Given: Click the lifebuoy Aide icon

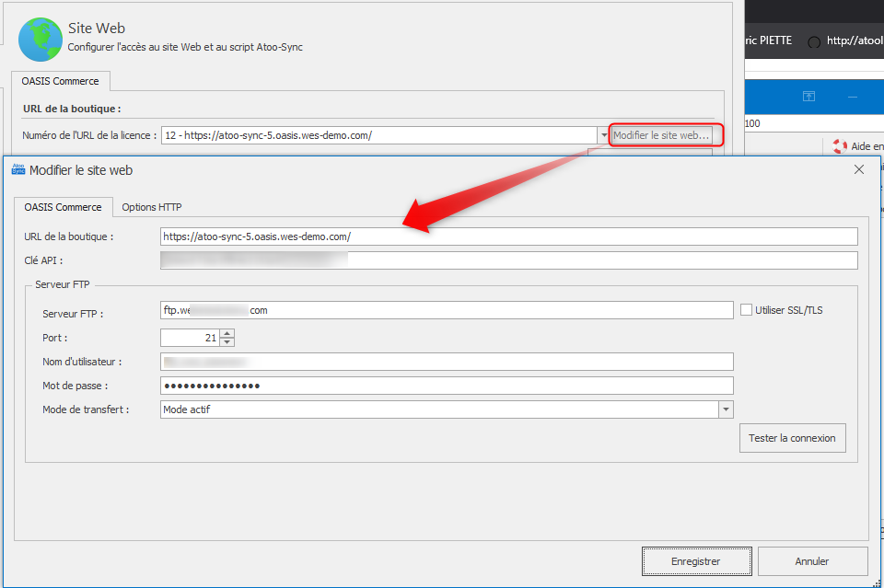Looking at the screenshot, I should click(840, 146).
